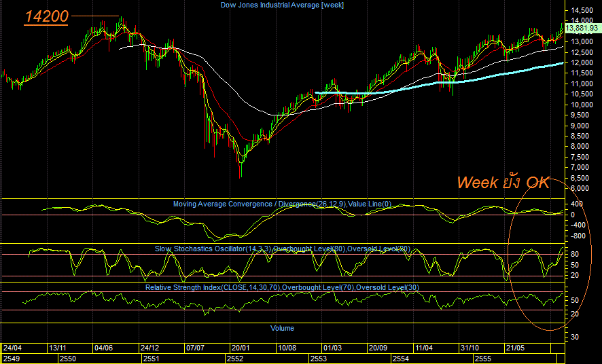Click the 50 level on Stochastics scale
The image size is (602, 364).
(575, 265)
